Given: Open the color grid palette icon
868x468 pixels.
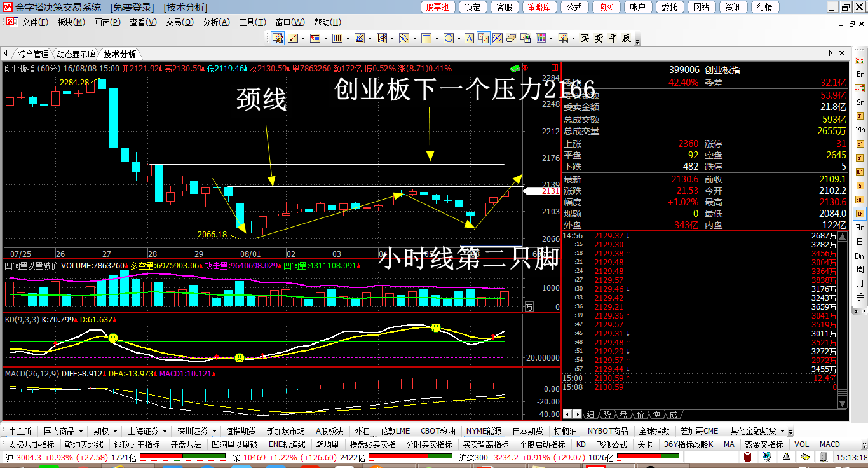Looking at the screenshot, I should click(x=541, y=38).
